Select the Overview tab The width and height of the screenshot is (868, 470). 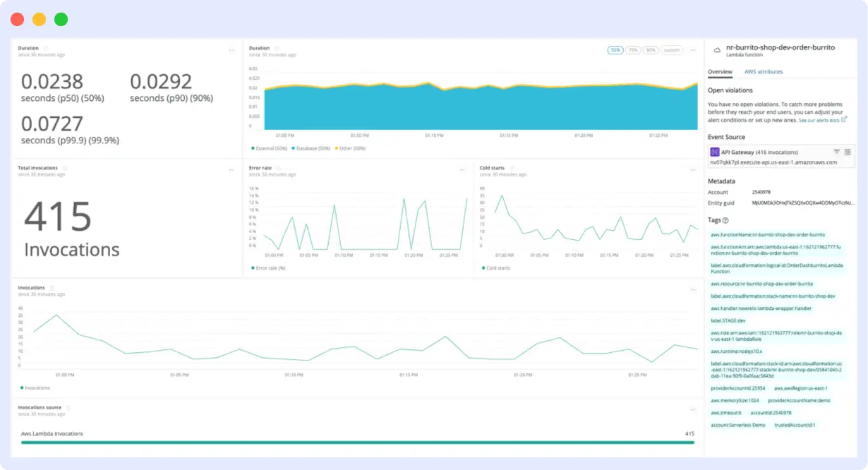point(720,72)
